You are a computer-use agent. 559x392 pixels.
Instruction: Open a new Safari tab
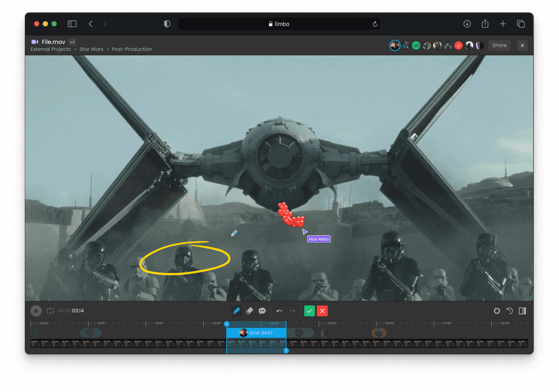pos(503,24)
